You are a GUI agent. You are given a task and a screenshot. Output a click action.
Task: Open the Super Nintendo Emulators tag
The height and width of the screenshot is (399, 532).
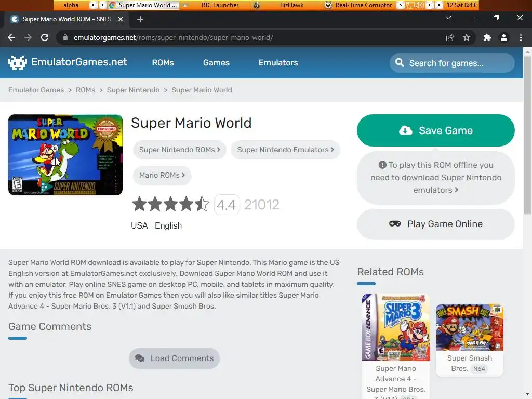tap(285, 150)
